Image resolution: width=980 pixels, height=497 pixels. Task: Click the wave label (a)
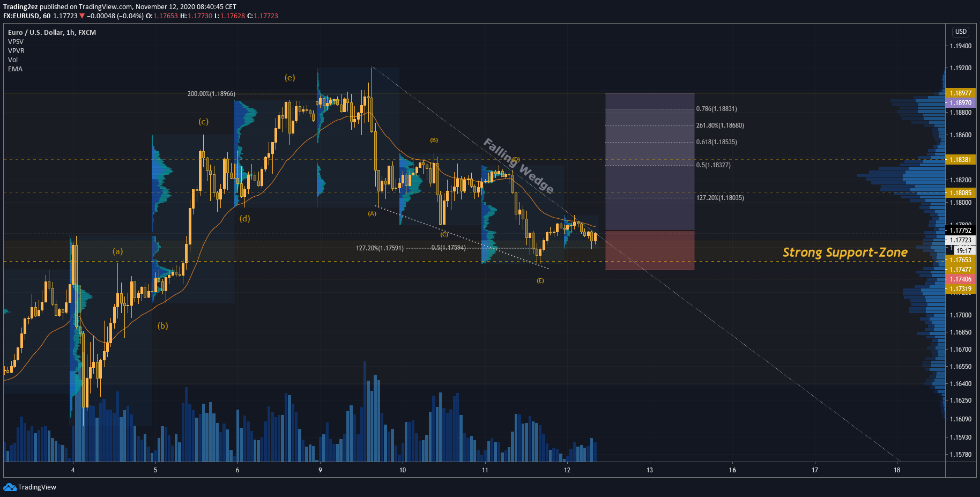117,251
